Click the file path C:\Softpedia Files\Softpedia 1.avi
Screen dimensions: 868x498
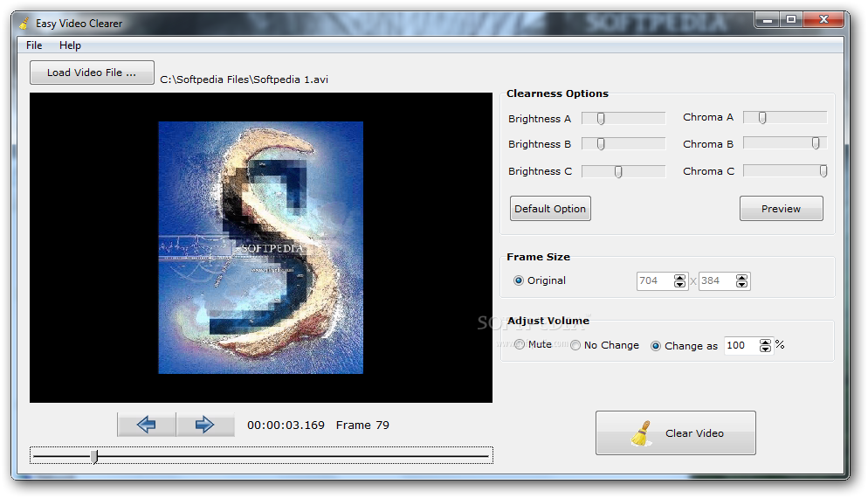tap(245, 80)
